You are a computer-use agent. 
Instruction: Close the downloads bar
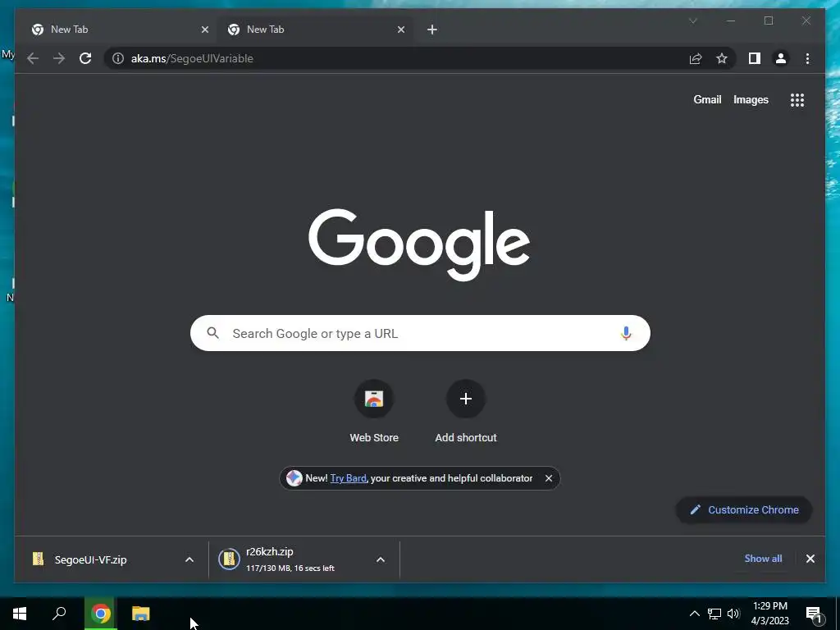click(x=810, y=559)
